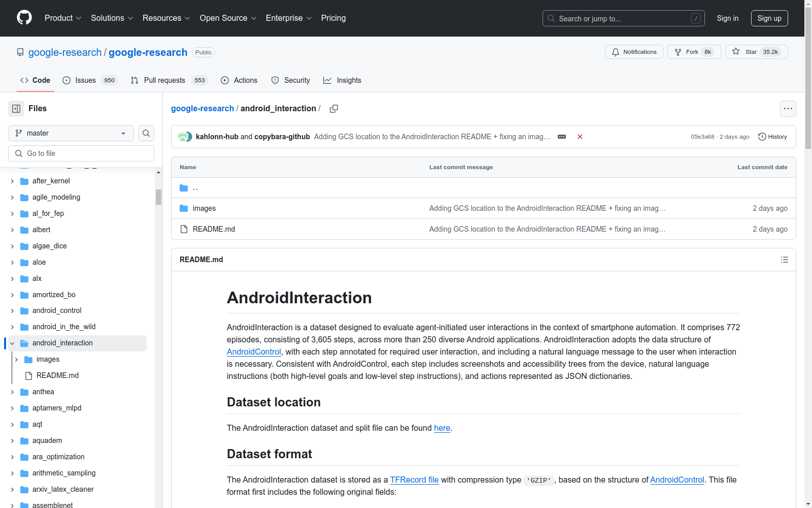Open the Product menu
This screenshot has width=812, height=508.
click(x=63, y=18)
